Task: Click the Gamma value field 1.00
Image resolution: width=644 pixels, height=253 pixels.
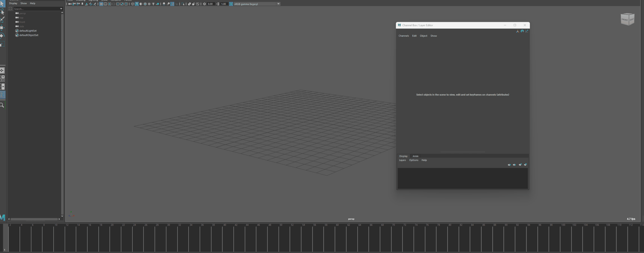Action: coord(224,4)
